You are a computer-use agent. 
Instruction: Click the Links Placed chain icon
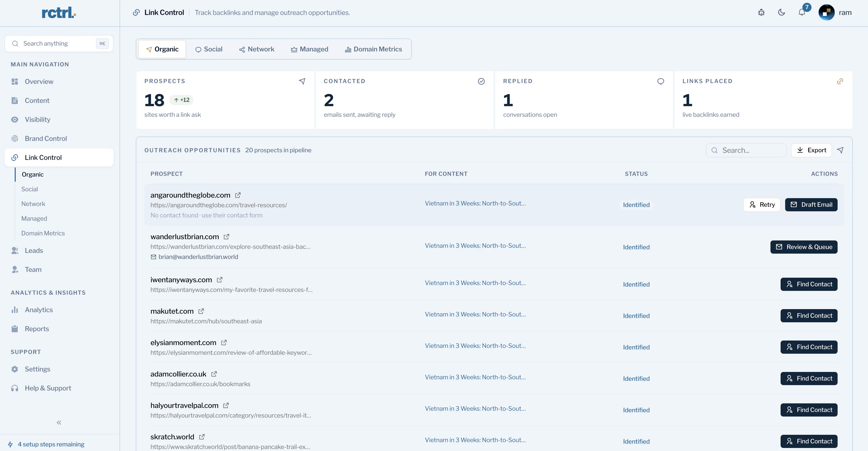(x=840, y=81)
